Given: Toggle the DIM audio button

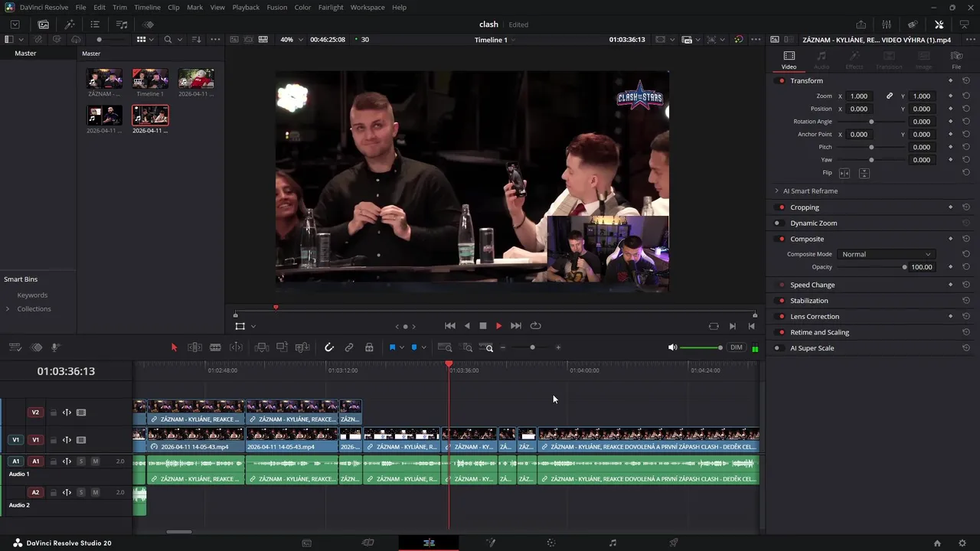Looking at the screenshot, I should pos(736,347).
